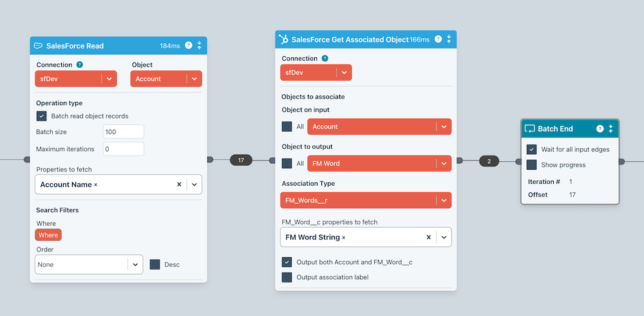644x316 pixels.
Task: Click output port of SalesForce Read node
Action: coord(210,159)
